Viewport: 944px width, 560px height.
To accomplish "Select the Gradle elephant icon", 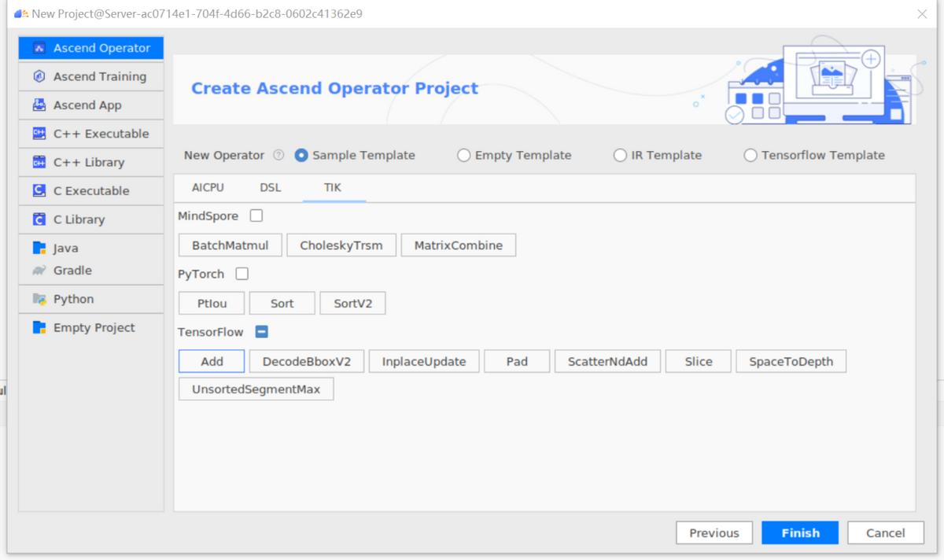I will coord(39,271).
